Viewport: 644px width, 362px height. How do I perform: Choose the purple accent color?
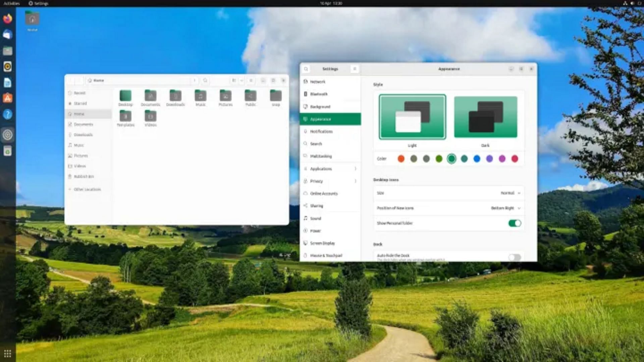pyautogui.click(x=489, y=159)
